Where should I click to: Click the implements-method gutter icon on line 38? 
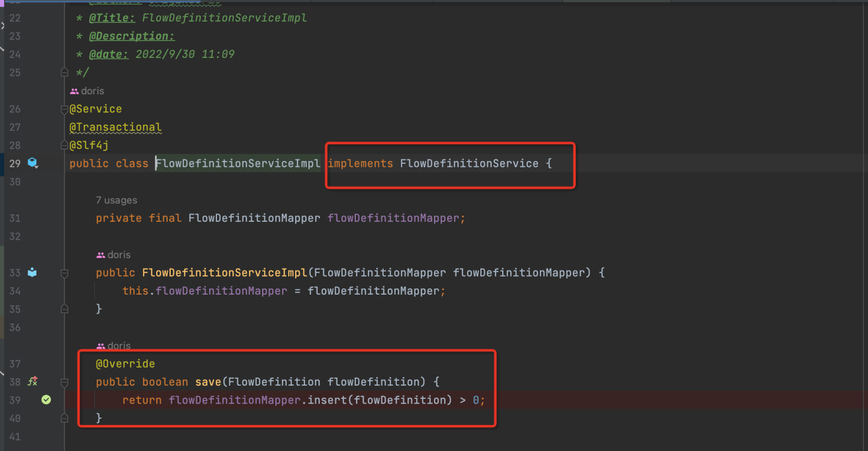[x=33, y=382]
